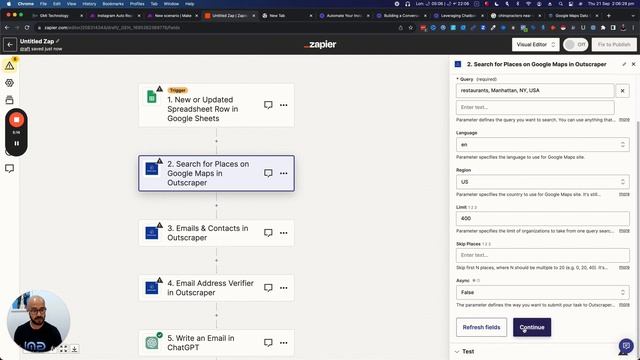Open comment on step 4 Email Address Verifier

[x=268, y=288]
